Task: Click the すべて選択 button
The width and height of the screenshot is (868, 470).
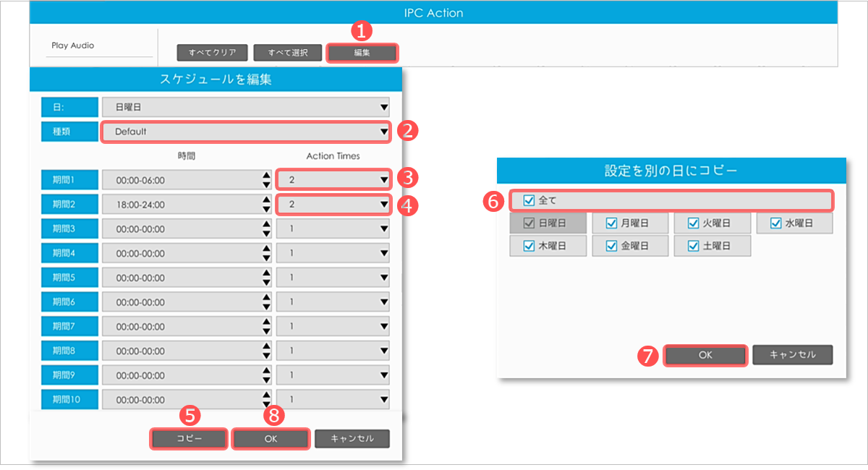Action: [288, 53]
